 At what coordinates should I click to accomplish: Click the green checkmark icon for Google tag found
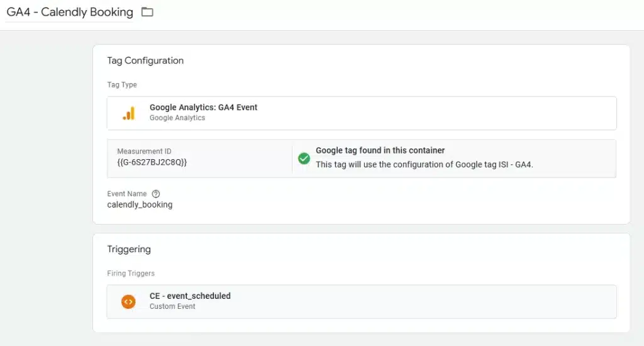pyautogui.click(x=304, y=158)
